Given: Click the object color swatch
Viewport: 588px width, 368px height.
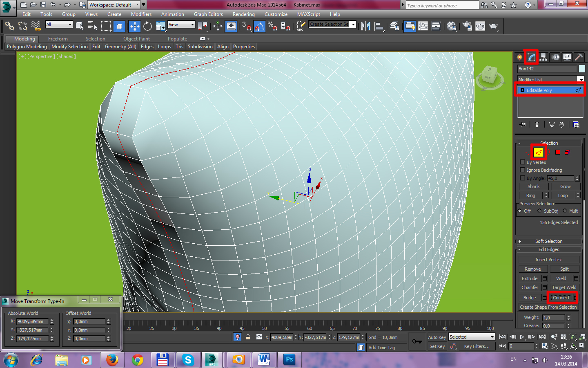Looking at the screenshot, I should coord(582,69).
